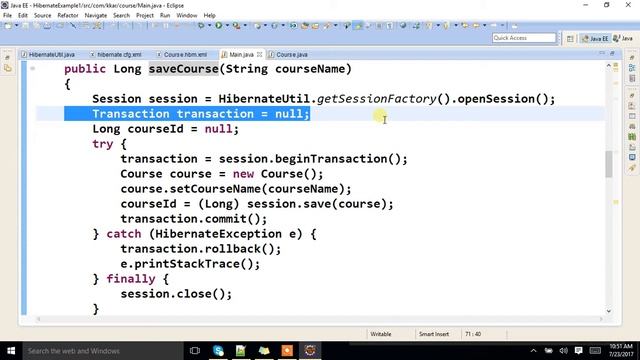Image resolution: width=640 pixels, height=360 pixels.
Task: Open the Run menu
Action: tap(165, 16)
